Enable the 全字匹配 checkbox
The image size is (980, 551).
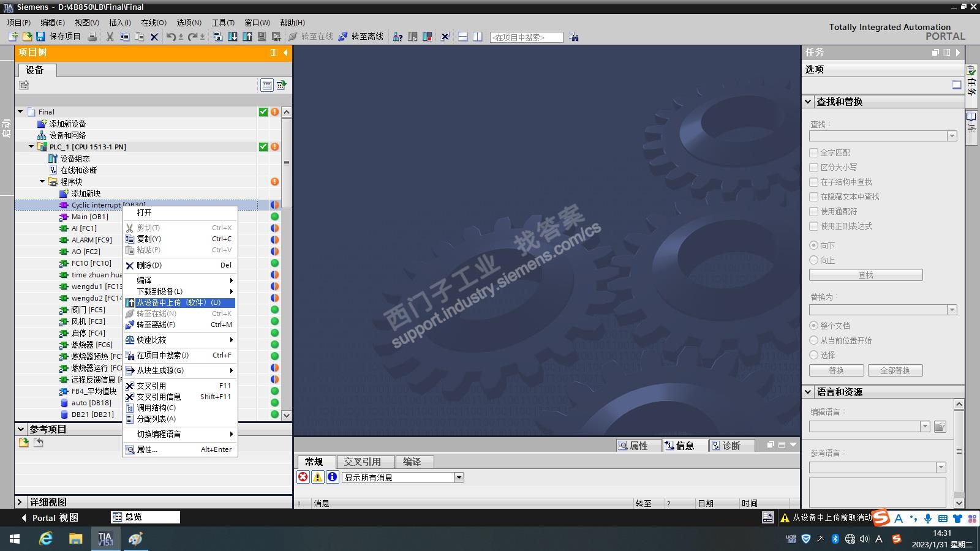pyautogui.click(x=814, y=152)
